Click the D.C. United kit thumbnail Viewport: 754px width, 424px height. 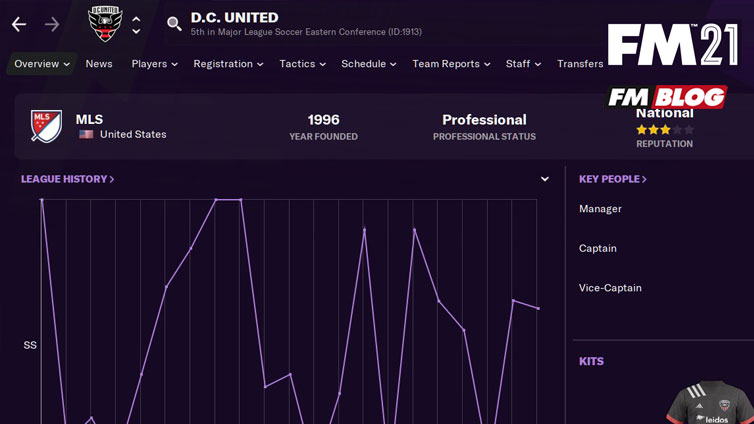(x=710, y=402)
